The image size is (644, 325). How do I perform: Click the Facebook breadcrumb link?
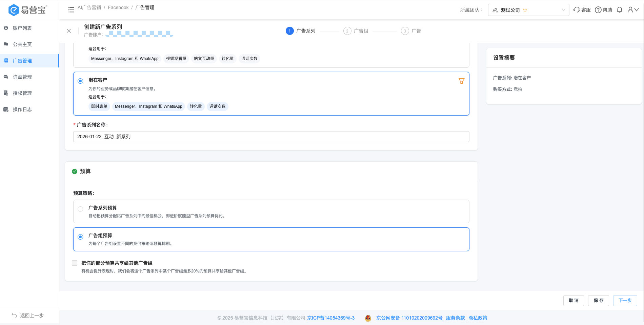tap(118, 7)
